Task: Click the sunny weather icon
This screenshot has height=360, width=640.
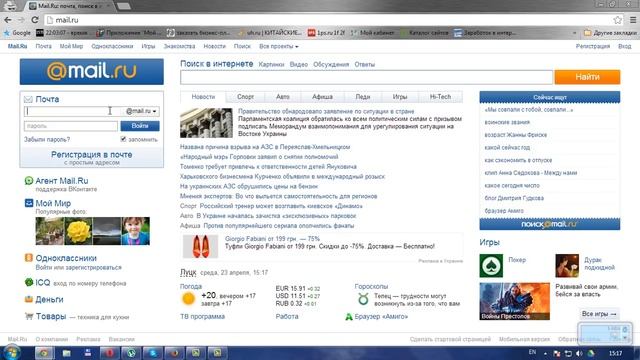Action: point(188,299)
